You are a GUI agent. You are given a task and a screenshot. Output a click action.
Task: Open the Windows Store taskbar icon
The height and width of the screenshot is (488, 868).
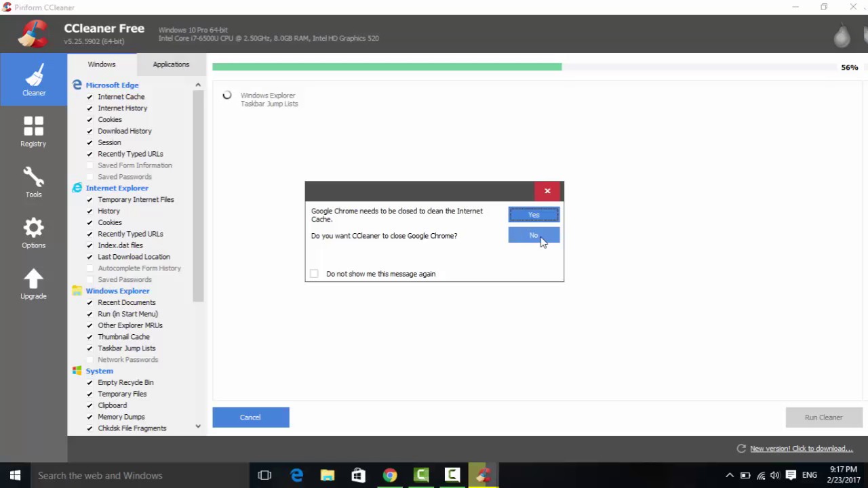(x=359, y=475)
